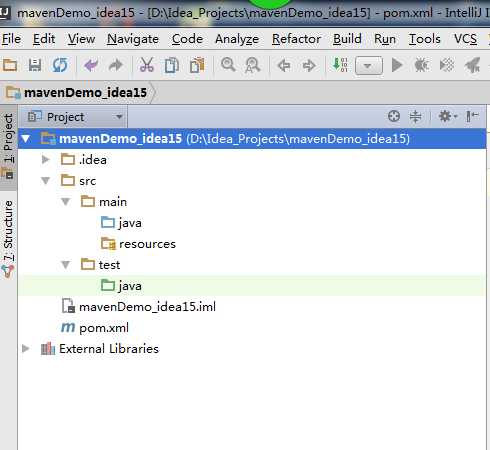Open the Navigate menu
The height and width of the screenshot is (450, 490).
(x=133, y=39)
